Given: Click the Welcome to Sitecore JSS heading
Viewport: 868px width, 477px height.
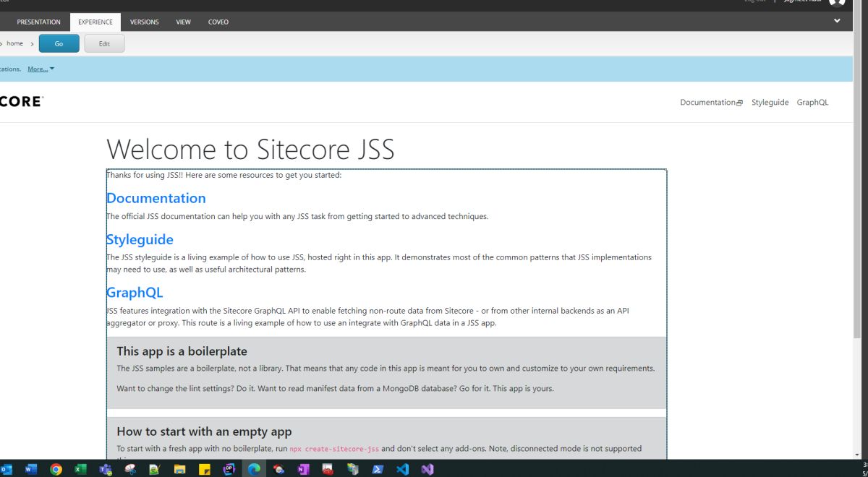Looking at the screenshot, I should pos(250,150).
